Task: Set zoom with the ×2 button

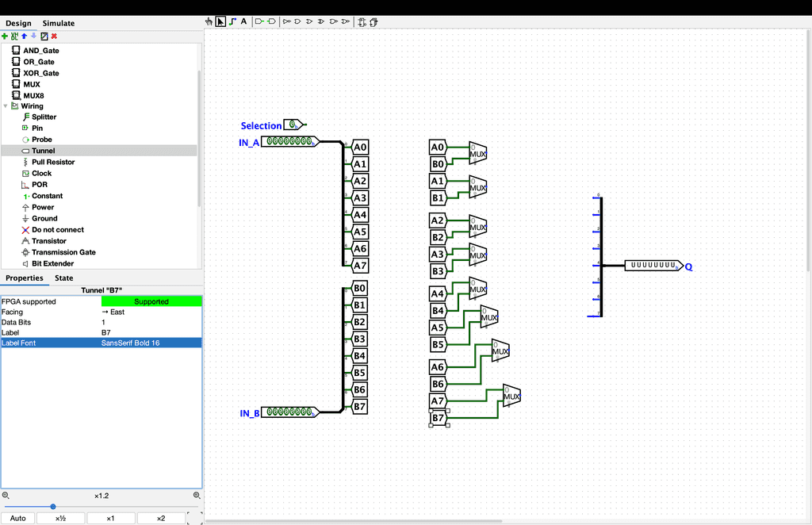Action: 160,518
